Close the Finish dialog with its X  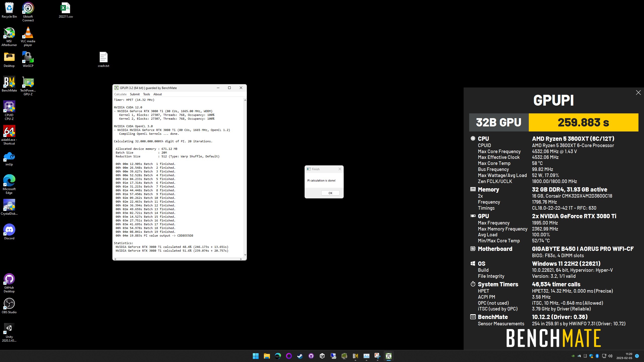tap(340, 169)
